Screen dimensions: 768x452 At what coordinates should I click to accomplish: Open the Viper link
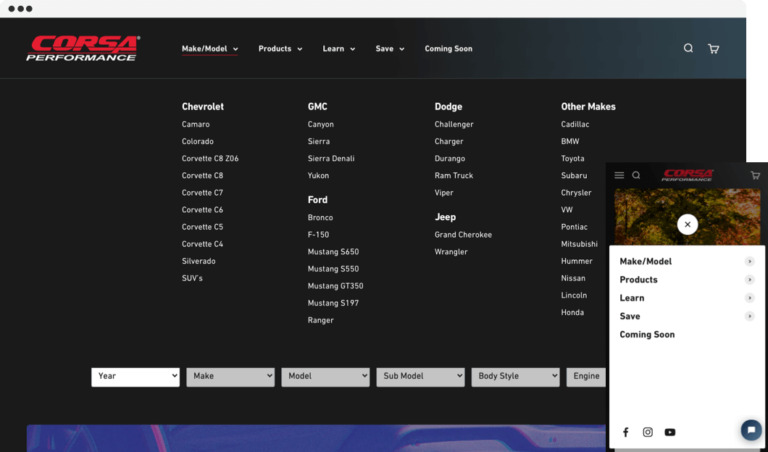(444, 192)
